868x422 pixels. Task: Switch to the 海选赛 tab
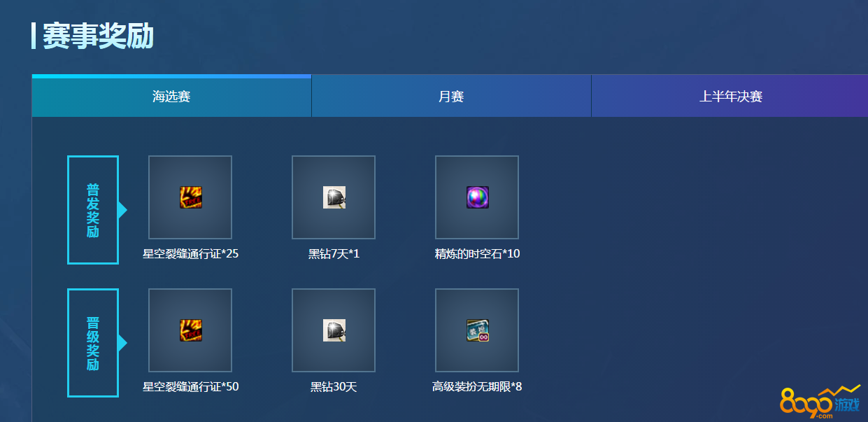pos(171,97)
